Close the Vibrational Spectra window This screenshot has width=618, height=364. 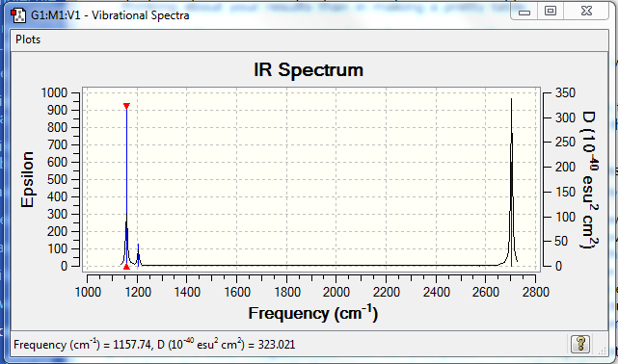(x=586, y=11)
